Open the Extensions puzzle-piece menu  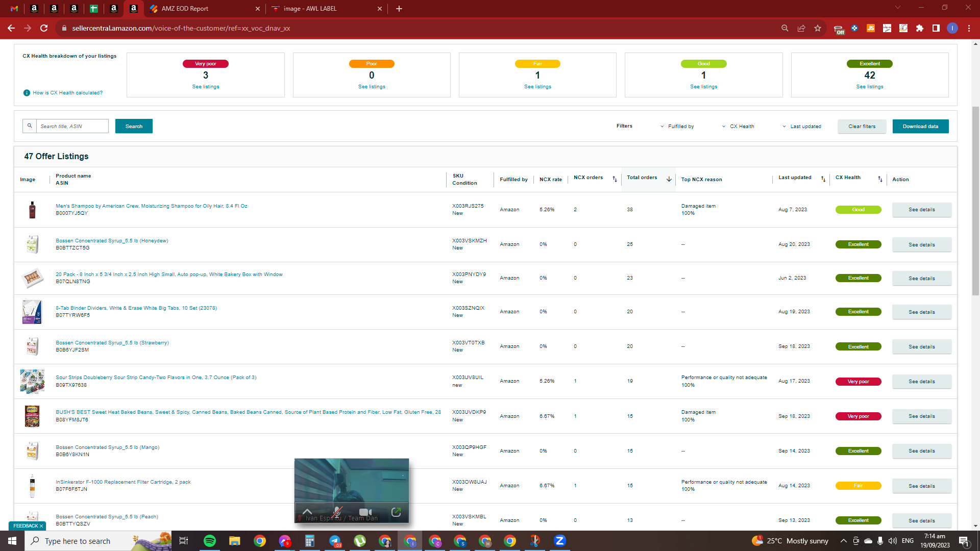click(x=920, y=28)
